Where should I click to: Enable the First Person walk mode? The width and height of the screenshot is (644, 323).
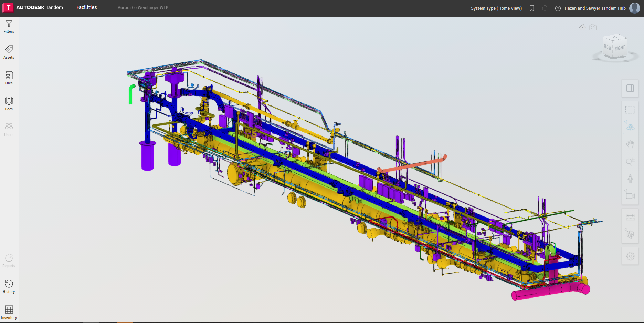pos(630,179)
